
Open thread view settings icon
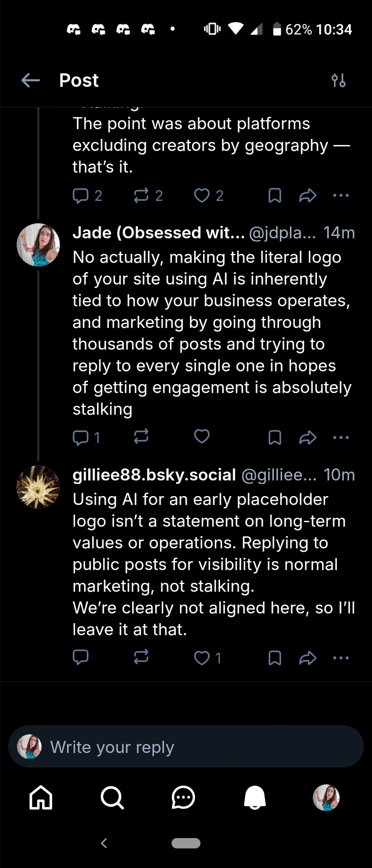[339, 80]
